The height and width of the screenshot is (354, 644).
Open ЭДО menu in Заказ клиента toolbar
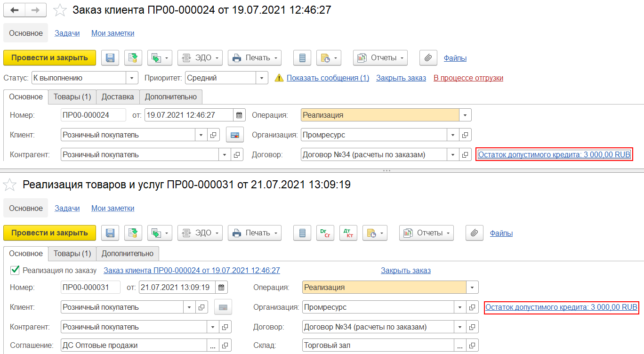coord(200,58)
